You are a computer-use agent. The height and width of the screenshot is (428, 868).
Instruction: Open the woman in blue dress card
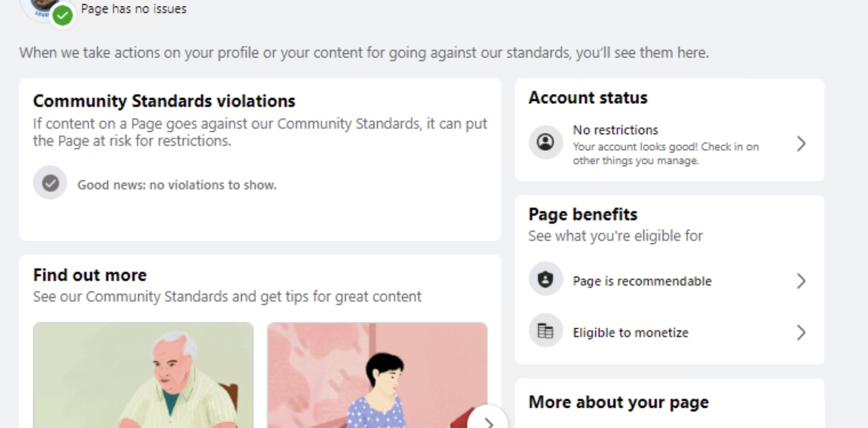click(377, 375)
